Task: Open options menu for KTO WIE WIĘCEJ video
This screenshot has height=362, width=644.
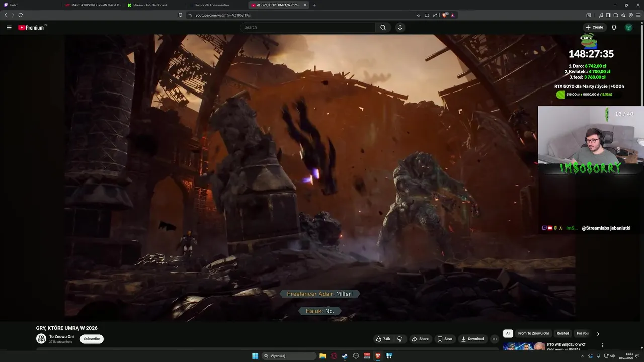Action: pos(602,345)
